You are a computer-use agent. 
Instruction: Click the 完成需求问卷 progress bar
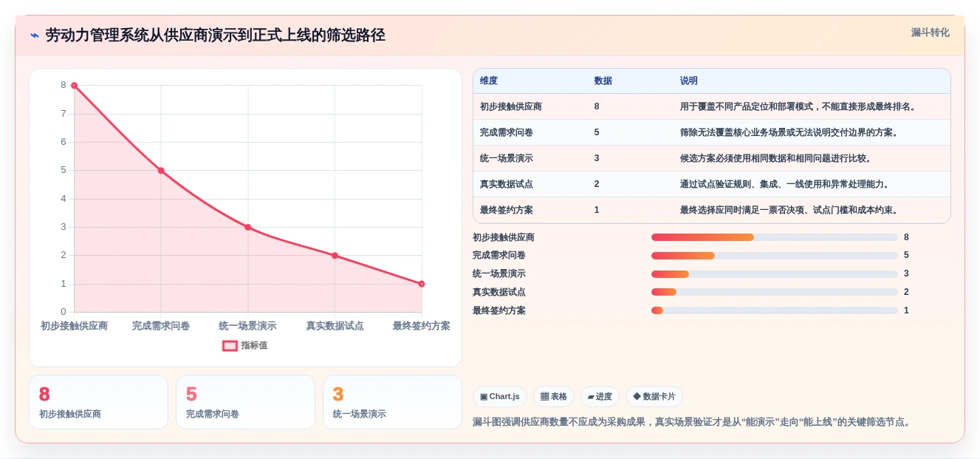tap(775, 256)
